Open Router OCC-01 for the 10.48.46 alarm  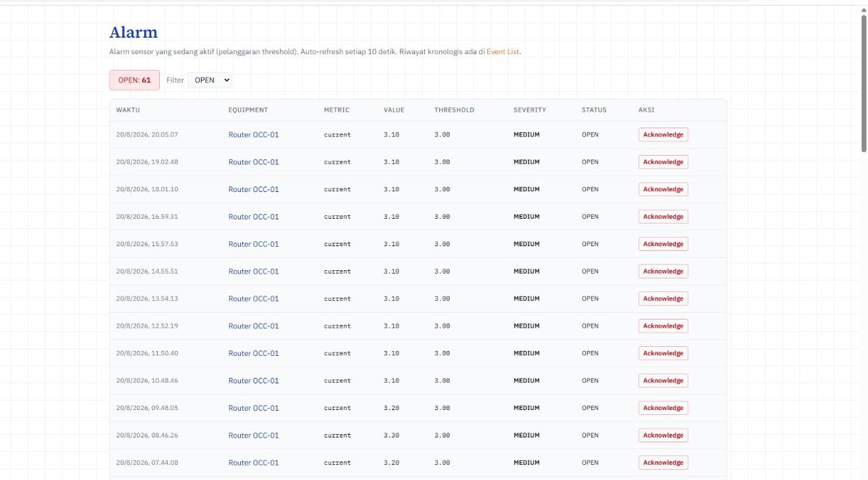click(x=254, y=381)
